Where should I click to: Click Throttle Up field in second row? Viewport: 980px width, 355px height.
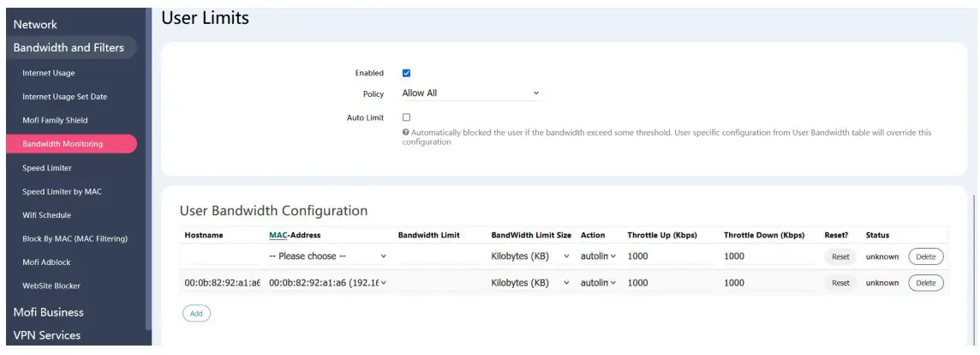tap(671, 282)
